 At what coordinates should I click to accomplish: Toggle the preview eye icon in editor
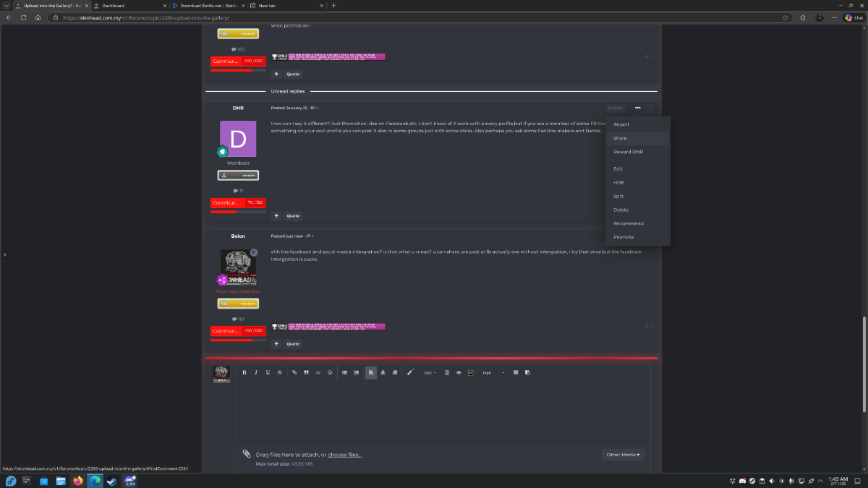point(459,372)
